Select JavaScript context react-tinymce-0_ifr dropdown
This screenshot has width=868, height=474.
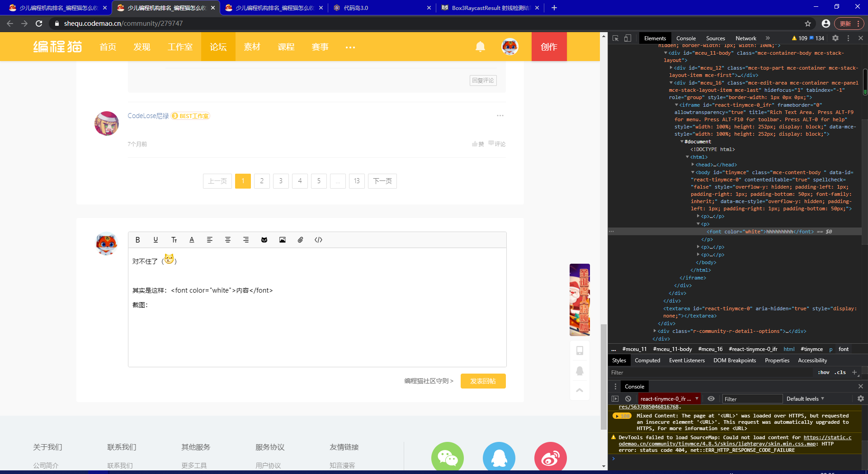coord(670,398)
